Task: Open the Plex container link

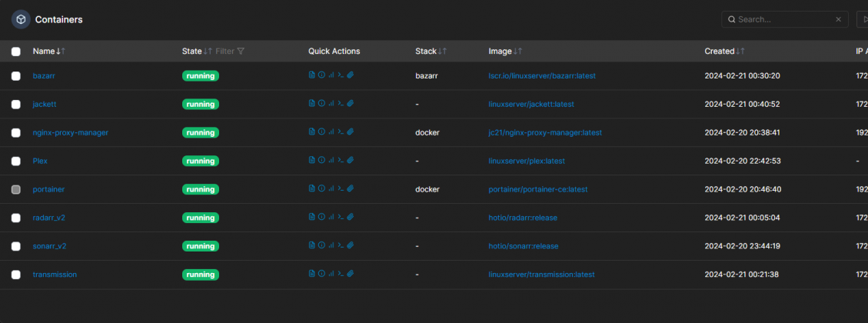Action: [40, 161]
